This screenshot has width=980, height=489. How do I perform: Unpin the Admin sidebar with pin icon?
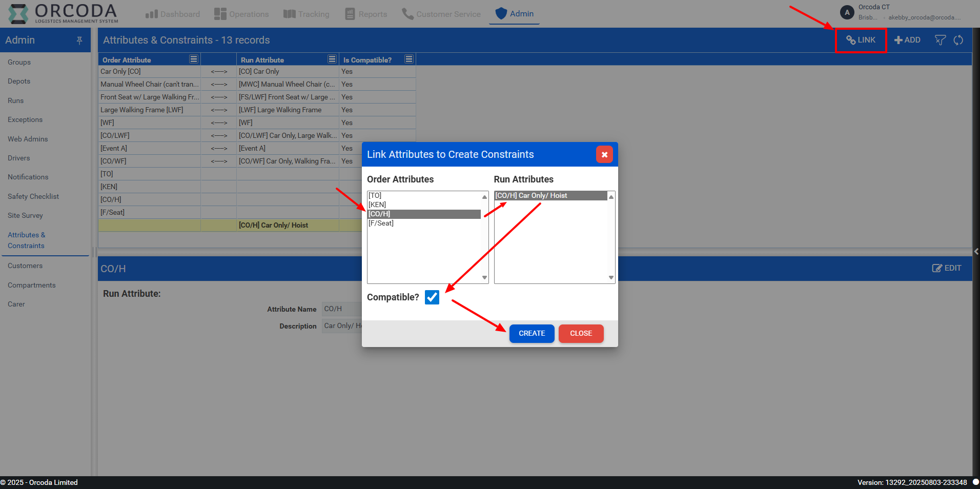(79, 40)
